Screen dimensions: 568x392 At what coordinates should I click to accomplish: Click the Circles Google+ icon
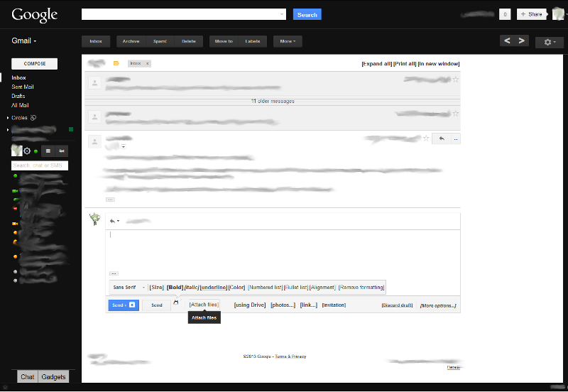coord(33,118)
